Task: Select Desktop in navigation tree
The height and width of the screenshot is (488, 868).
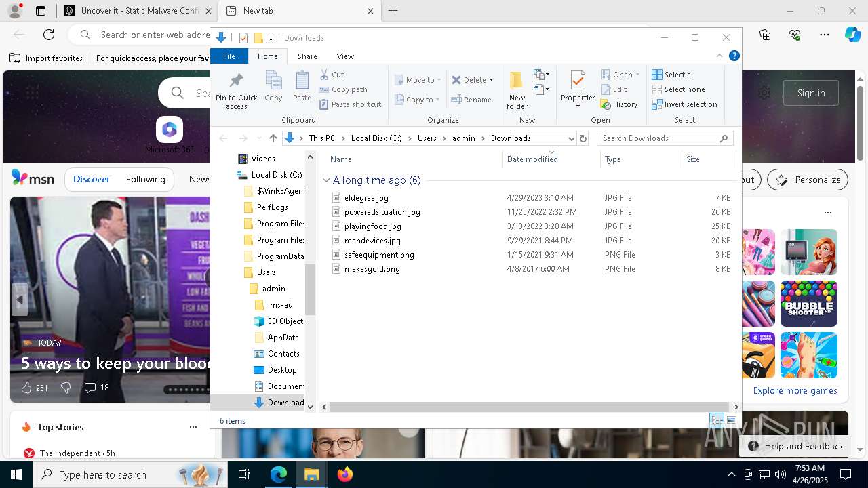Action: [282, 370]
